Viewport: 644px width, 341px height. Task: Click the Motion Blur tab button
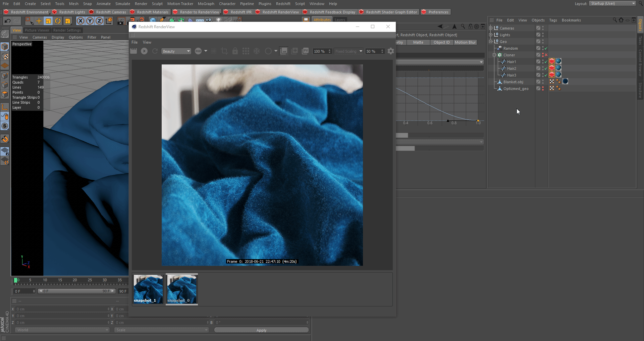coord(465,42)
